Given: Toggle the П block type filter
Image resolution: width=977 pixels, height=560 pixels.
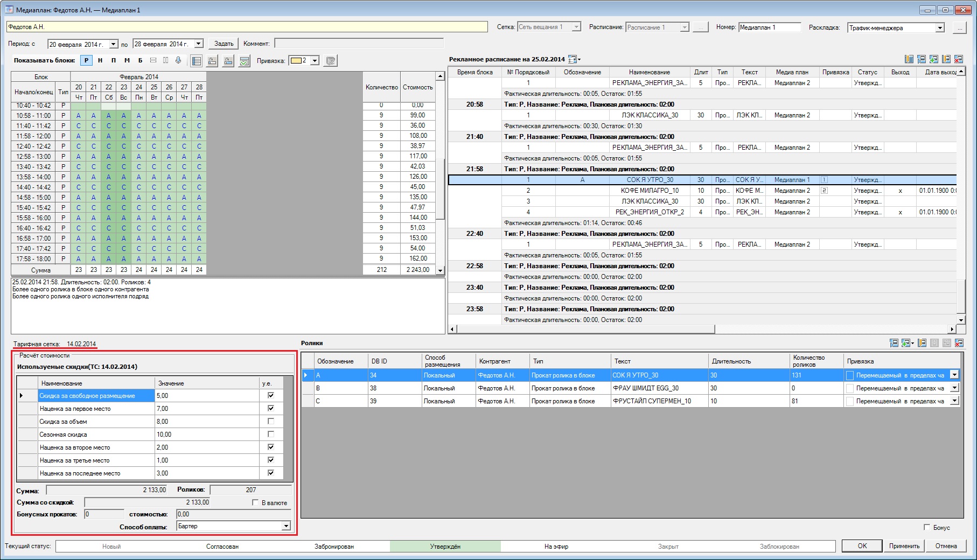Looking at the screenshot, I should tap(114, 60).
